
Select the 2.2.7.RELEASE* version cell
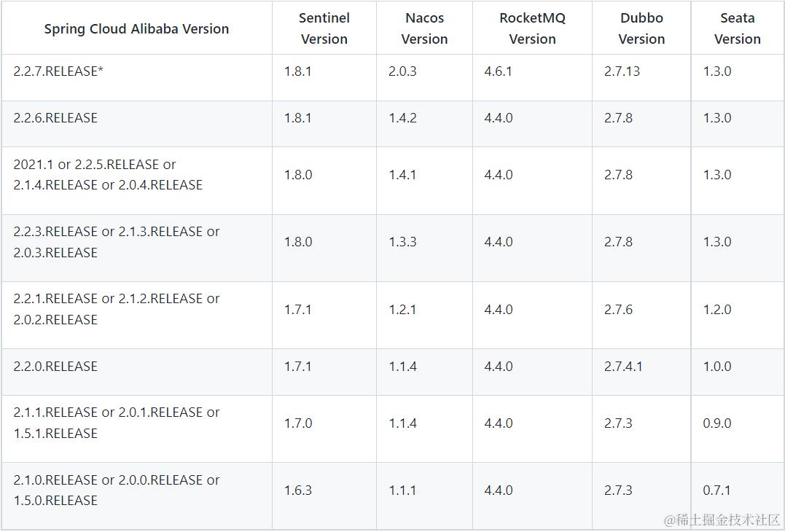tap(58, 71)
